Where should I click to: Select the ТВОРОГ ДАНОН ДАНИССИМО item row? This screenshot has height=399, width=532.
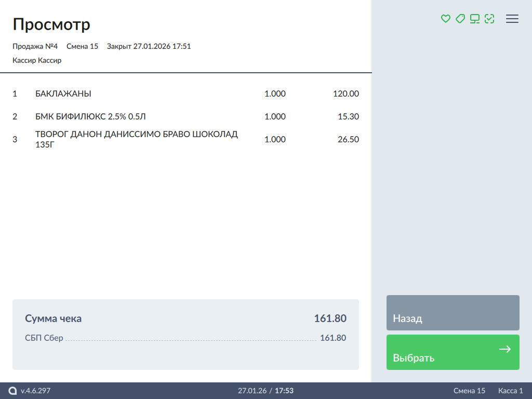136,139
